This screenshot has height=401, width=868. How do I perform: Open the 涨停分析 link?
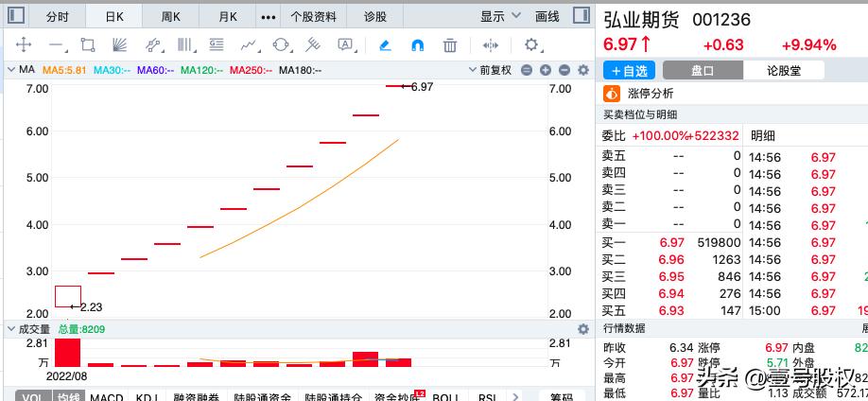tap(651, 93)
